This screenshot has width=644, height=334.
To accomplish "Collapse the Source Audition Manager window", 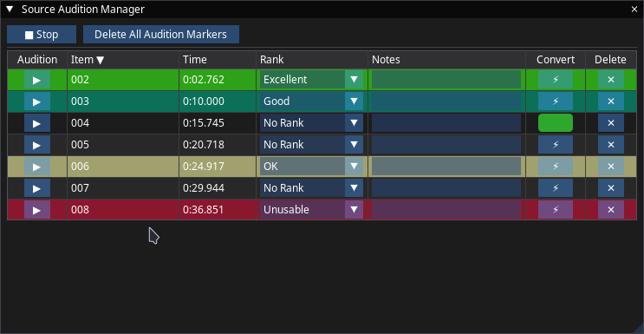I will pos(10,9).
